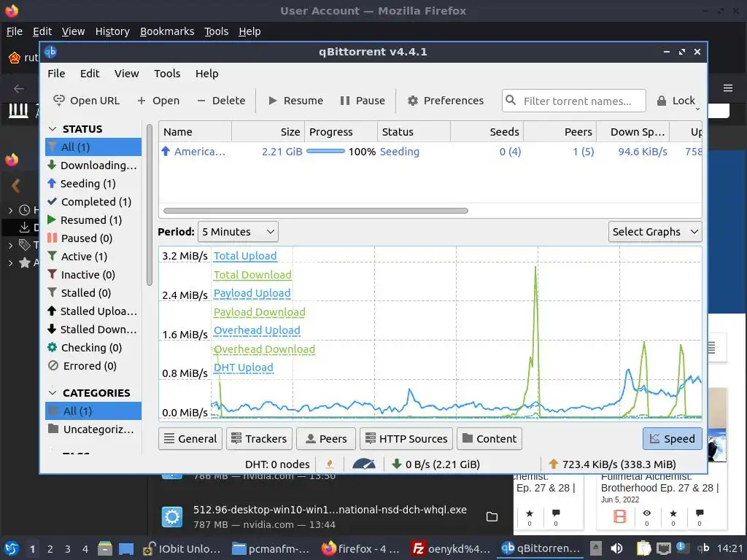747x560 pixels.
Task: Open Firefox hamburger menu icon
Action: (727, 88)
